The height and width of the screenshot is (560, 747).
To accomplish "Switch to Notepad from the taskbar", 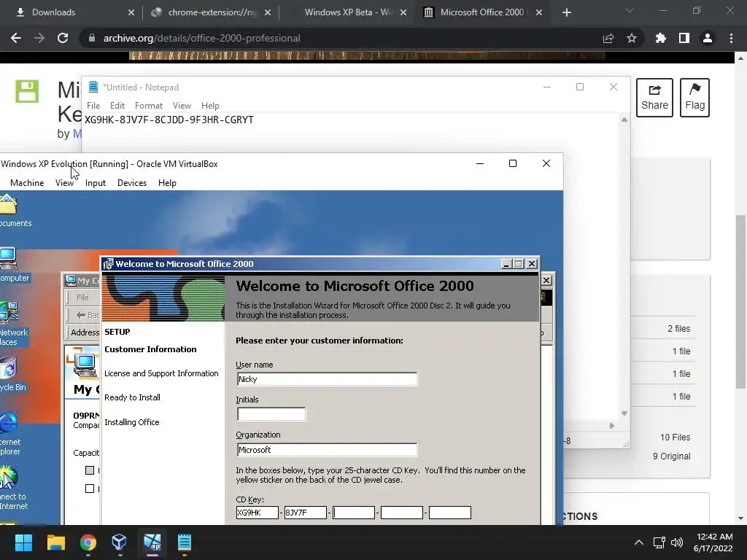I will [185, 542].
